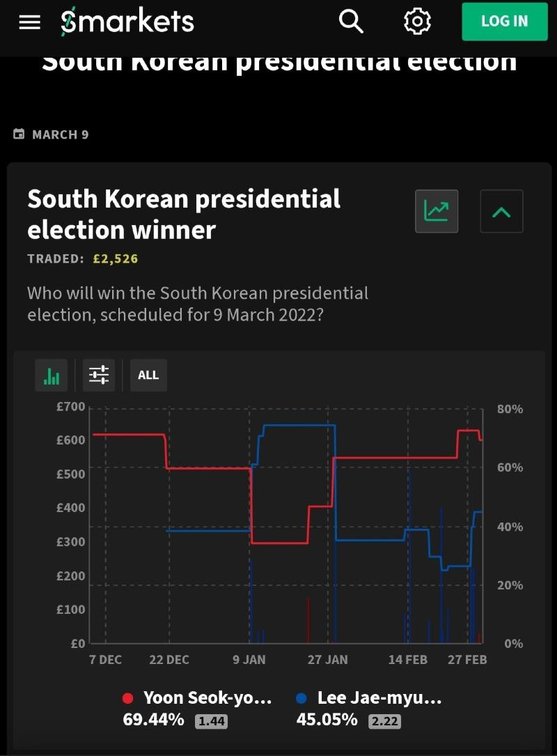The height and width of the screenshot is (756, 557).
Task: Click the 14 FEB date marker on chart
Action: pyautogui.click(x=407, y=660)
